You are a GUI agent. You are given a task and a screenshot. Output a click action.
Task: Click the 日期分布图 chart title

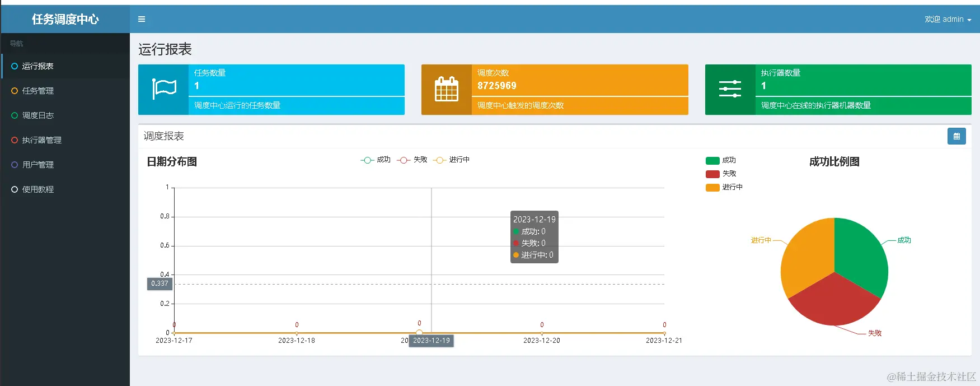tap(172, 162)
